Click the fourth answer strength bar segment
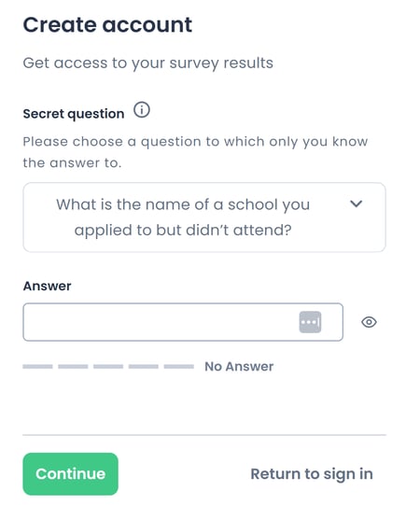 [x=144, y=367]
